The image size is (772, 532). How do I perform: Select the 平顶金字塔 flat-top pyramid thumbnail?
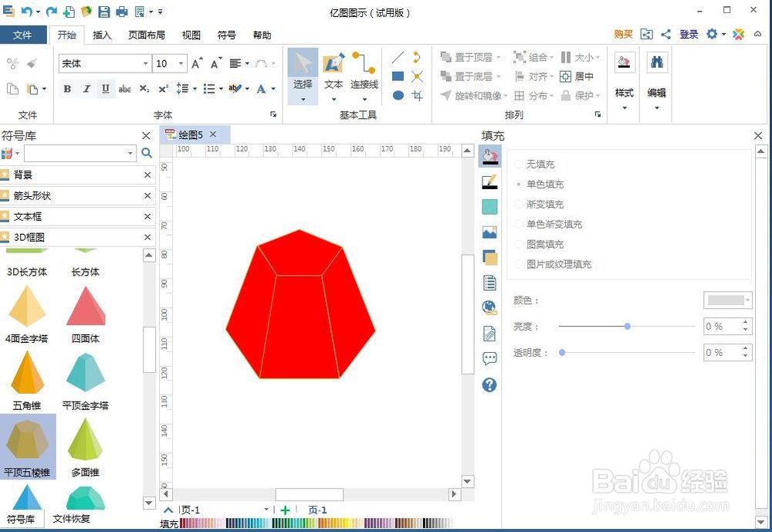85,381
